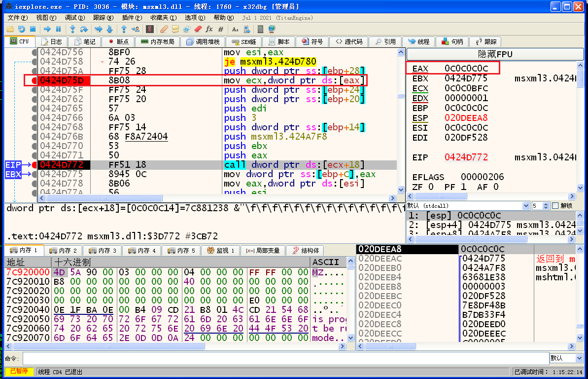Switch to the 断点 tab
The height and width of the screenshot is (379, 588).
118,42
